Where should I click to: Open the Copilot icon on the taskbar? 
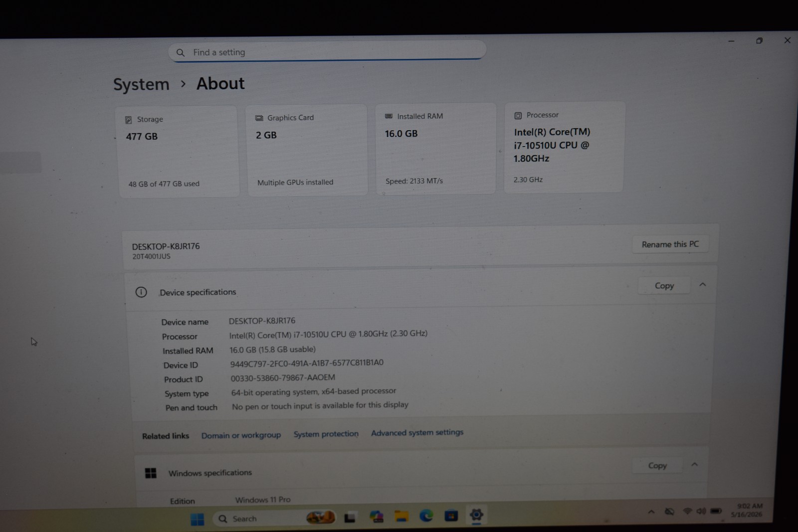377,517
